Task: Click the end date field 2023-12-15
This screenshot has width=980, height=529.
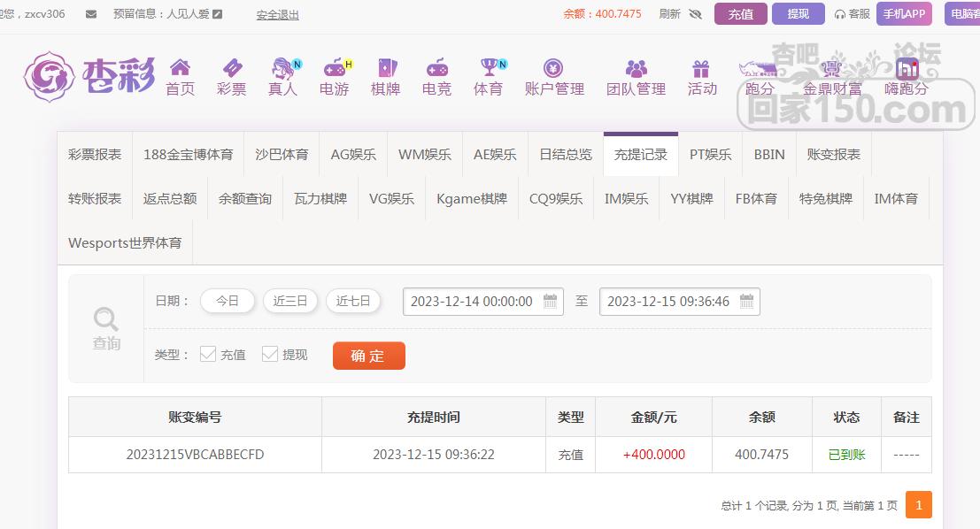Action: click(679, 301)
